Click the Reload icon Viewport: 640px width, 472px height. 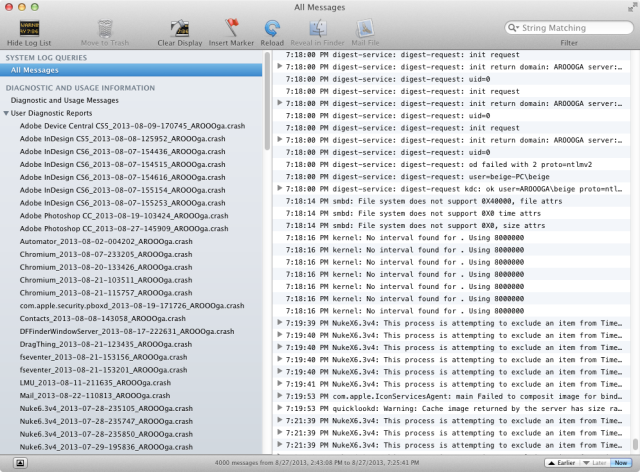coord(272,29)
